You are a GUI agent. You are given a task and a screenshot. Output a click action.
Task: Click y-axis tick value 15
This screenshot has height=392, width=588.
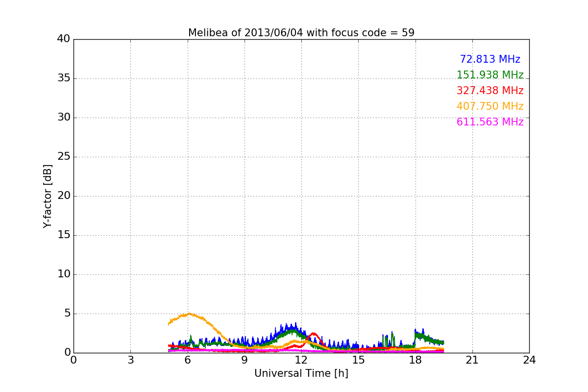[x=64, y=235]
